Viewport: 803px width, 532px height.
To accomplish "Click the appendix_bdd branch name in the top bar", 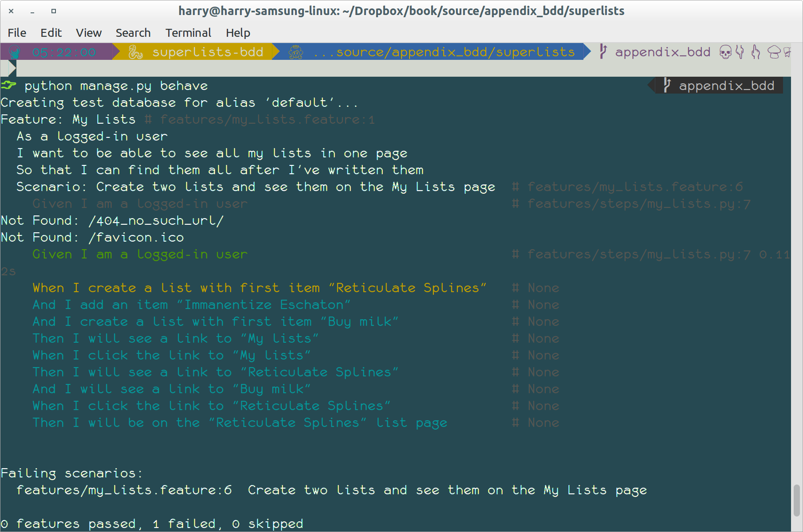I will click(x=662, y=52).
